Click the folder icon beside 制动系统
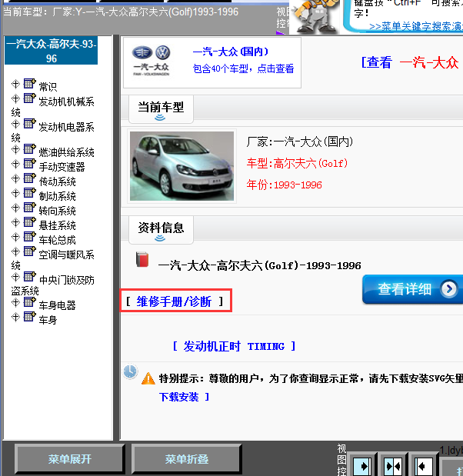The image size is (463, 476). [30, 193]
